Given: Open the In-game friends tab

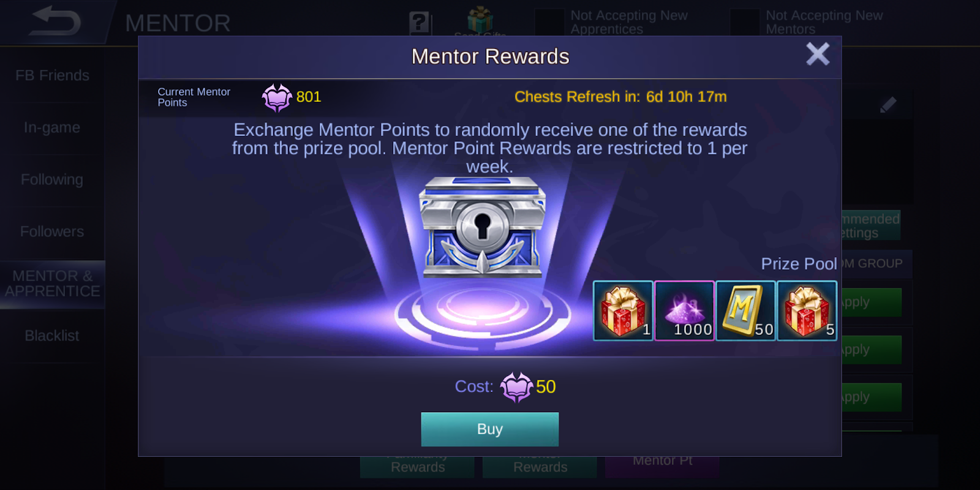Looking at the screenshot, I should [53, 127].
